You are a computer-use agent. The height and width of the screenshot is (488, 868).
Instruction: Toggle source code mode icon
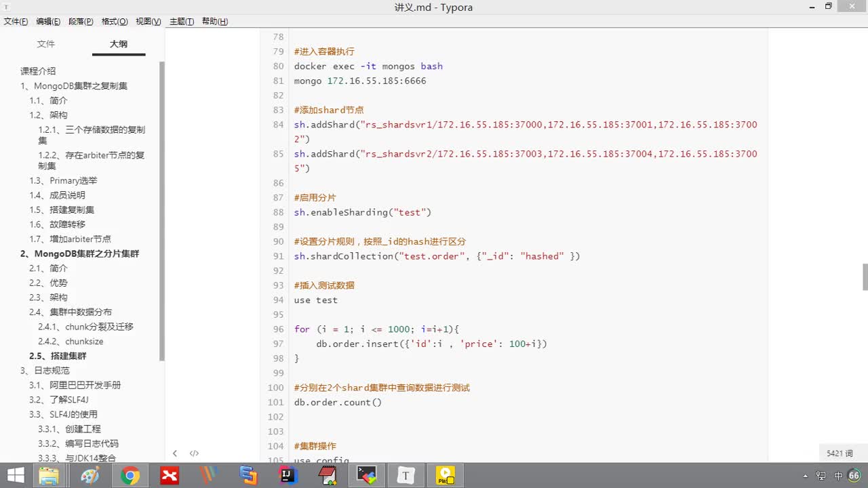pyautogui.click(x=194, y=453)
